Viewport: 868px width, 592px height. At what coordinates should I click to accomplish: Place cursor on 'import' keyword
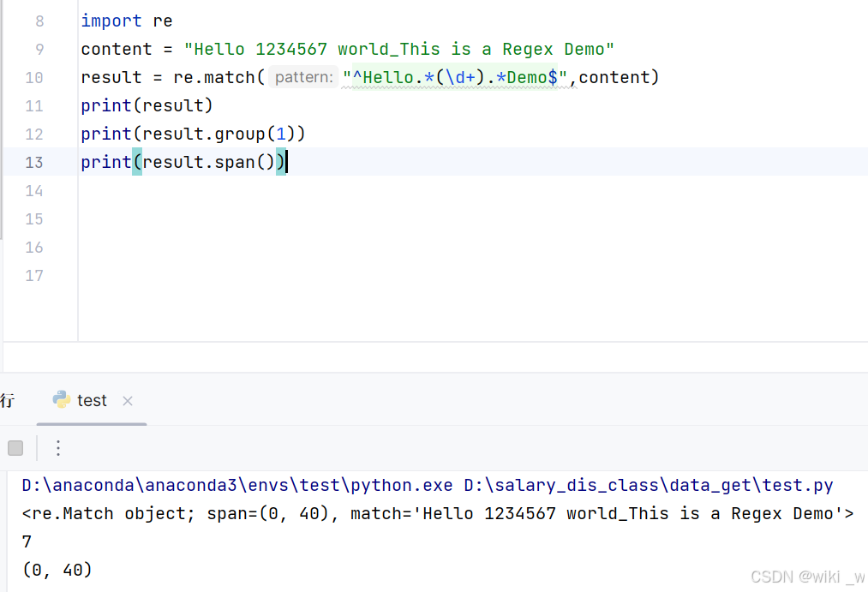tap(111, 21)
